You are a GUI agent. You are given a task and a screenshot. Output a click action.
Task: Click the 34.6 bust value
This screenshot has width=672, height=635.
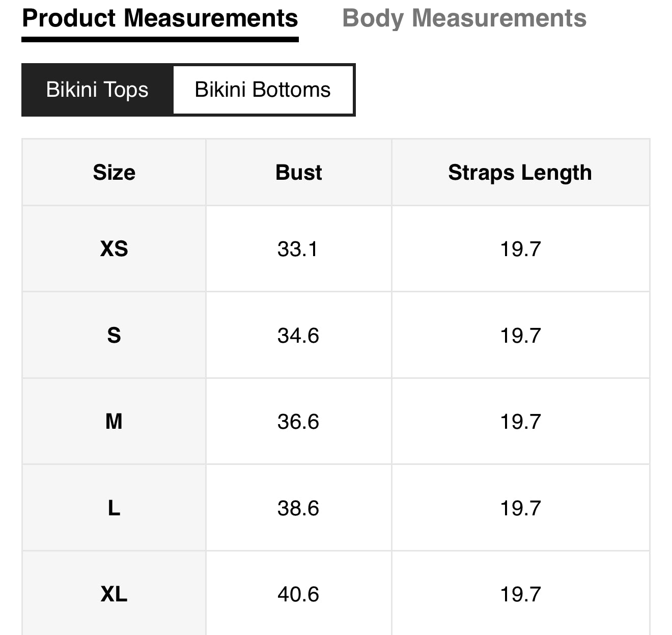click(298, 336)
